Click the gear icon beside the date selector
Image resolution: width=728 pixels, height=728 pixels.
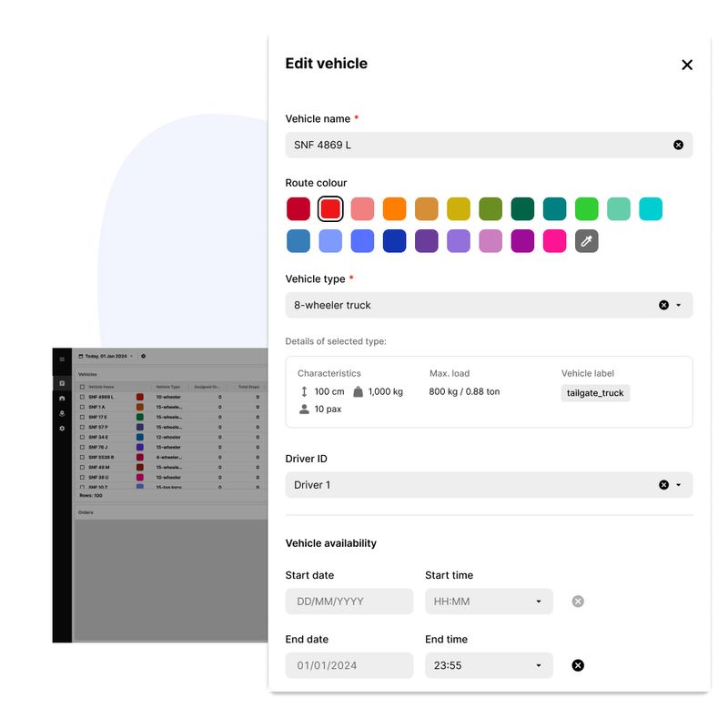pos(143,356)
